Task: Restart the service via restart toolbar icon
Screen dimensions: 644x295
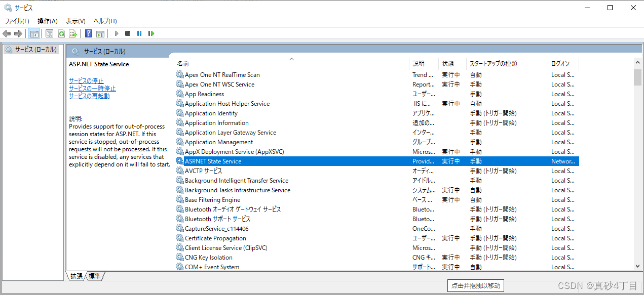Action: tap(151, 33)
